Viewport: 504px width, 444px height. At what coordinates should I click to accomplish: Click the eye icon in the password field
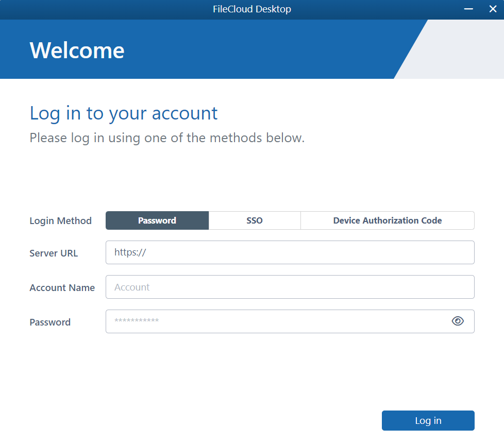[x=458, y=321]
